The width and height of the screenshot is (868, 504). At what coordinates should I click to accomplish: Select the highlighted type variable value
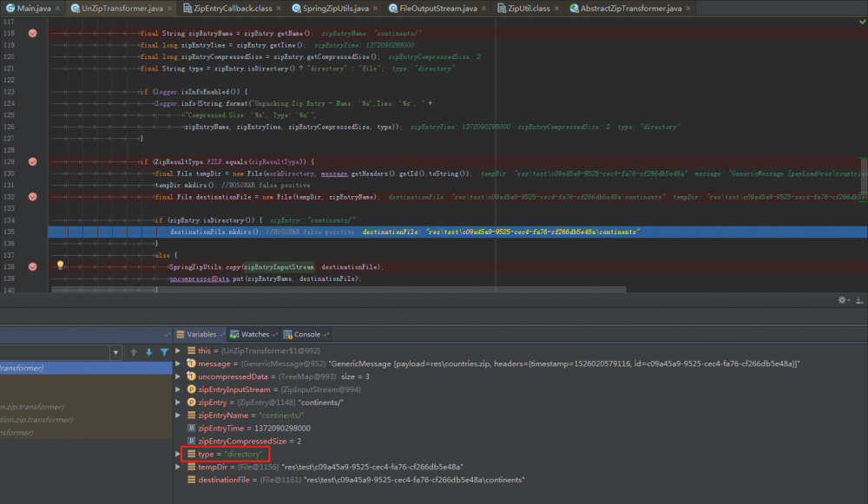pyautogui.click(x=243, y=455)
